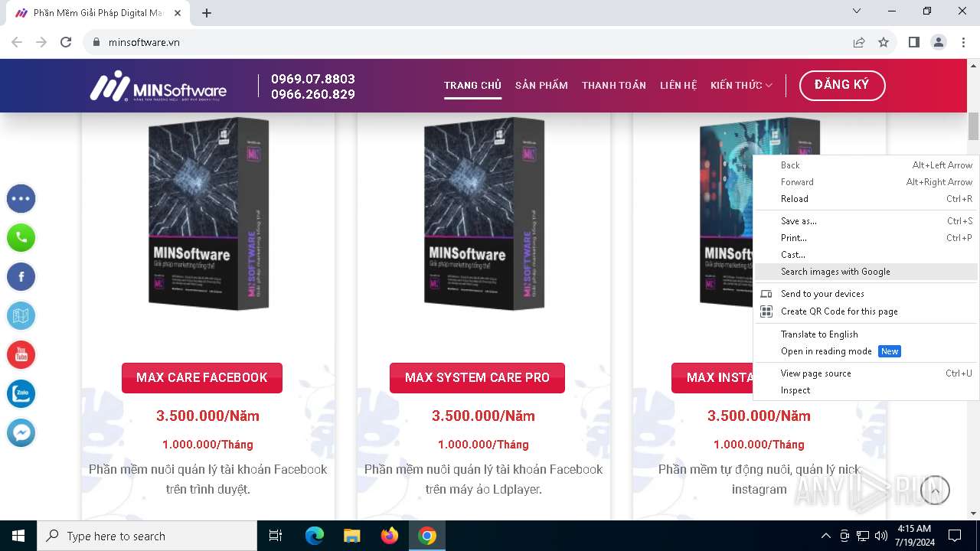This screenshot has height=551, width=980.
Task: Open the Zalo chat floating icon
Action: click(21, 394)
